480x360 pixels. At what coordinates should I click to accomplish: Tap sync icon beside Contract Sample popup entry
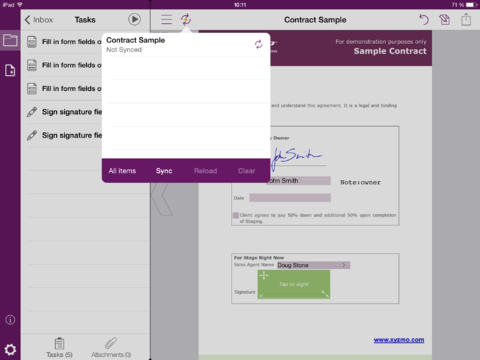coord(258,44)
